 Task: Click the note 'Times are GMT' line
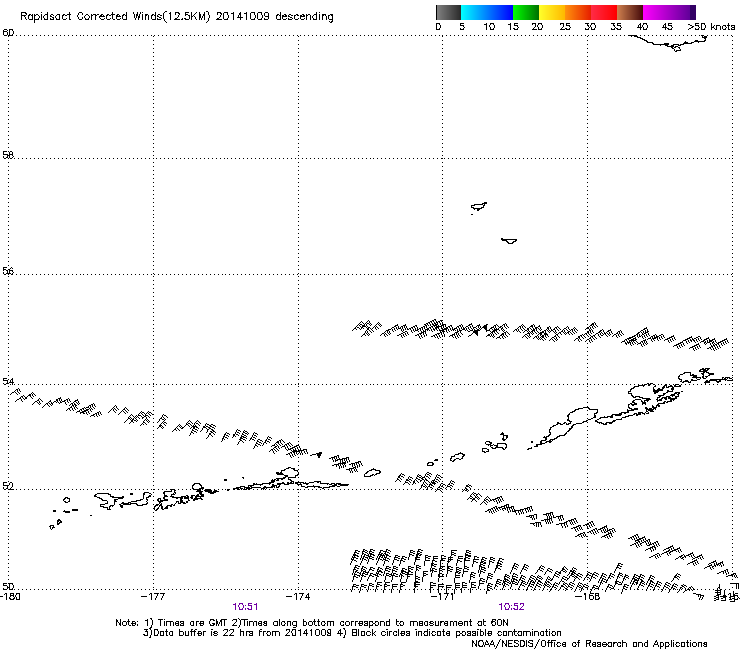coord(312,623)
